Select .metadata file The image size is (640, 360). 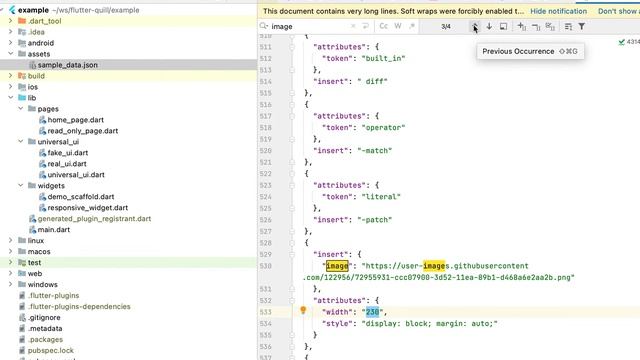[x=45, y=329]
